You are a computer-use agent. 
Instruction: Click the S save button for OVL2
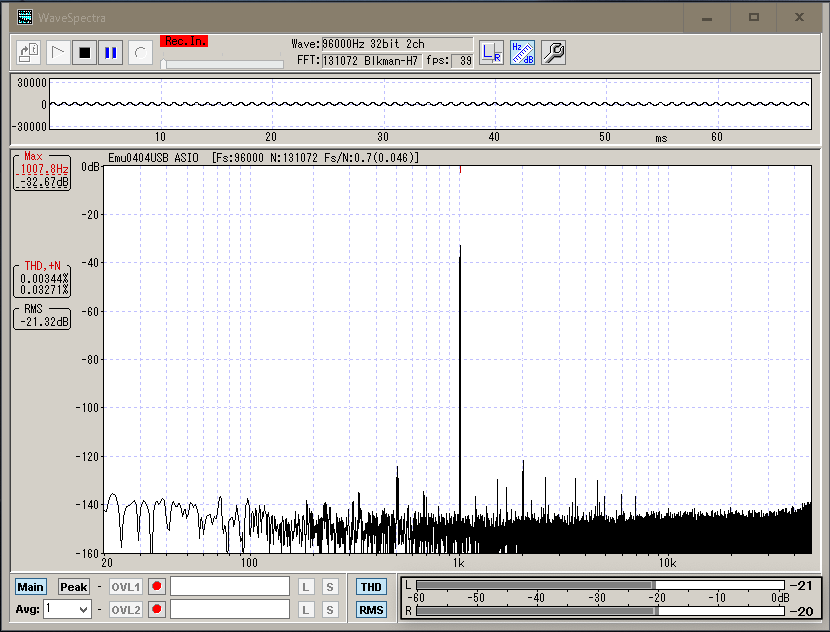click(330, 609)
